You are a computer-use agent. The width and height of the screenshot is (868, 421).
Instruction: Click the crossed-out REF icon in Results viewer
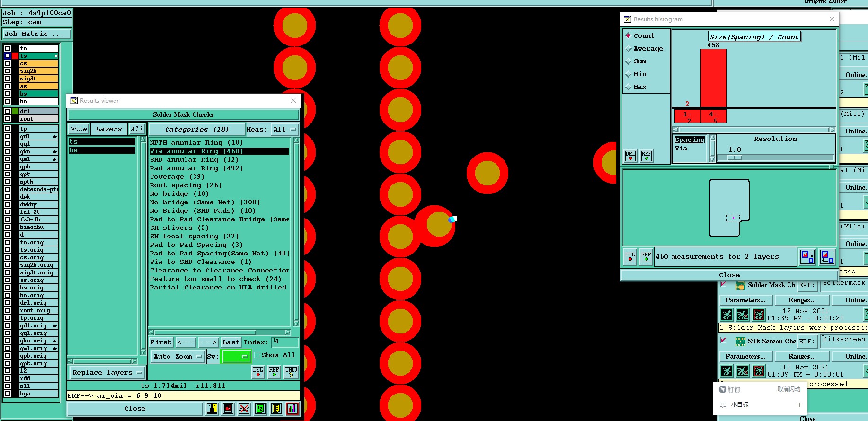(x=244, y=408)
